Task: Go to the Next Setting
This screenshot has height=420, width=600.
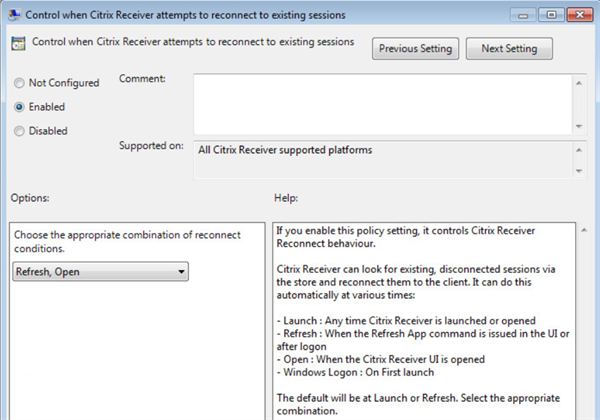Action: [x=509, y=49]
